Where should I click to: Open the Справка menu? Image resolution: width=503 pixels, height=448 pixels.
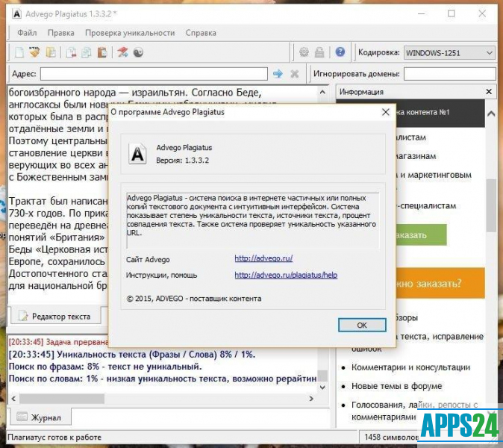[x=201, y=33]
